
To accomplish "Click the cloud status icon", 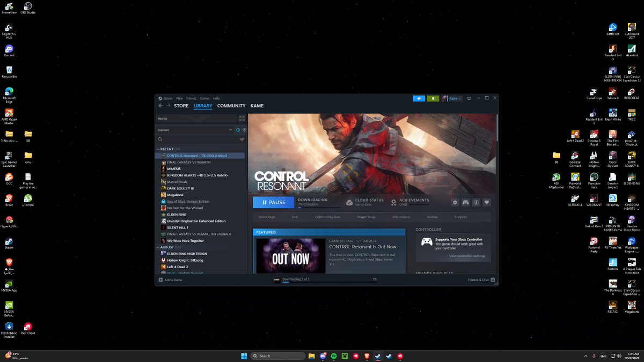I will tap(349, 202).
